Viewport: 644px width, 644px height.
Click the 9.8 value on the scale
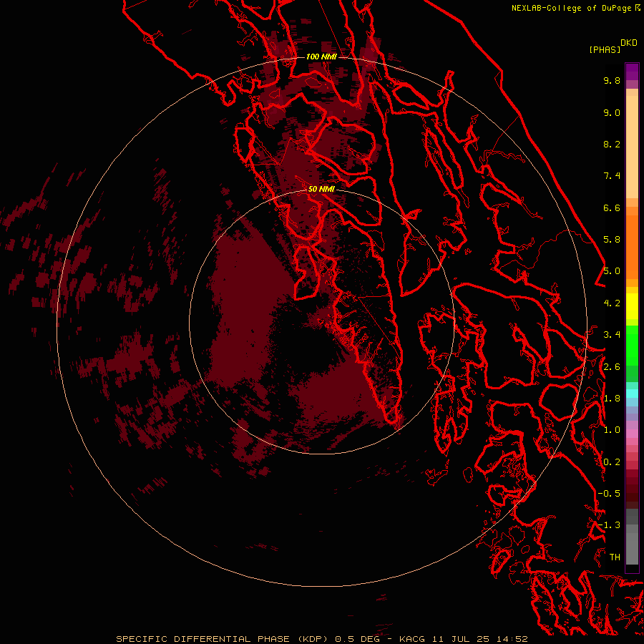click(x=612, y=80)
